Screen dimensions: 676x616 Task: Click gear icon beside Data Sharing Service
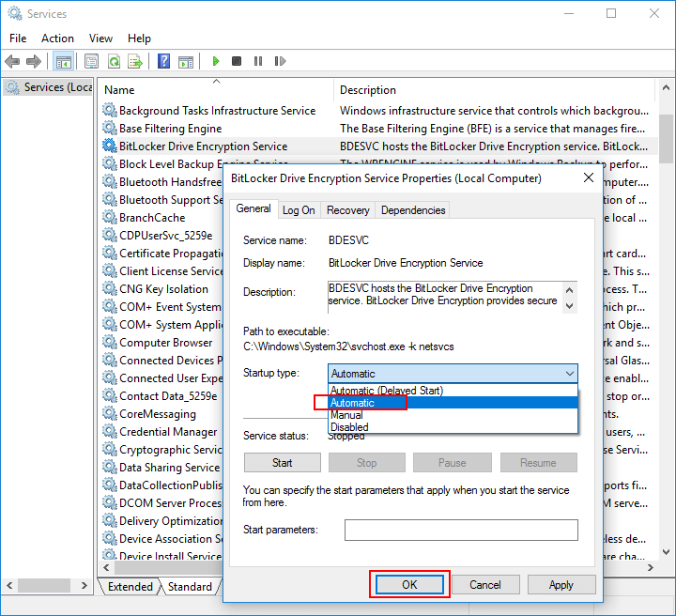click(110, 468)
